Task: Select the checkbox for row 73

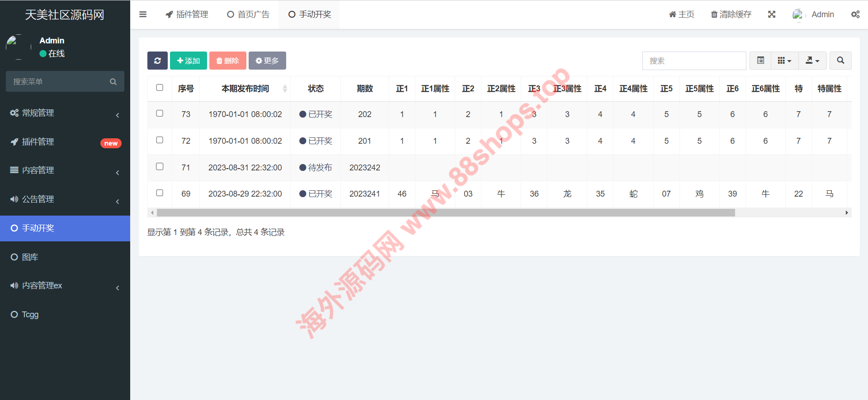Action: [x=160, y=113]
